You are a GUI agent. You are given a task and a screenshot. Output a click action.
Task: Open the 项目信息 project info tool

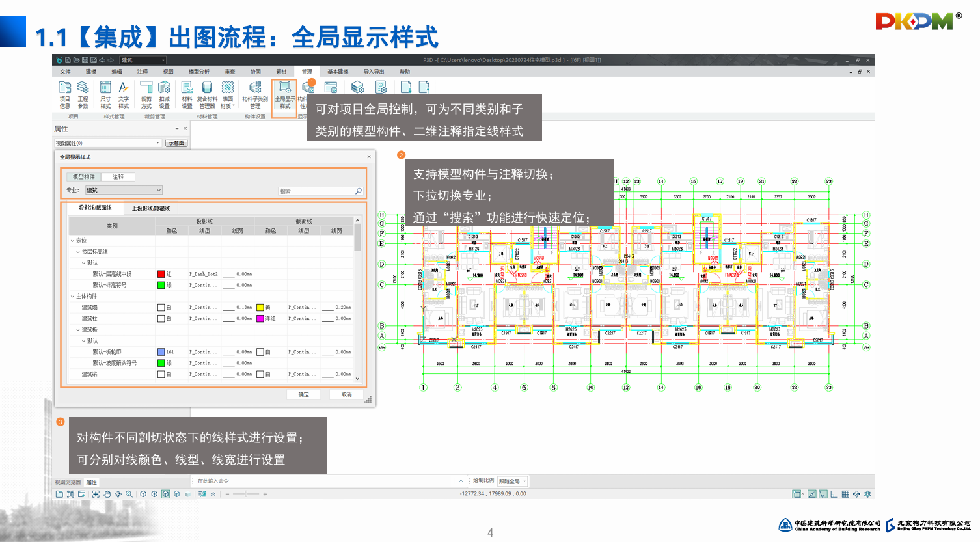coord(65,95)
